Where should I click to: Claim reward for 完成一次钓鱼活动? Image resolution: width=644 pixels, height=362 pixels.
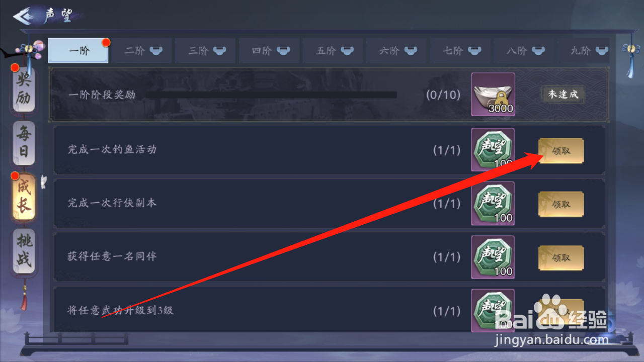[x=561, y=150]
